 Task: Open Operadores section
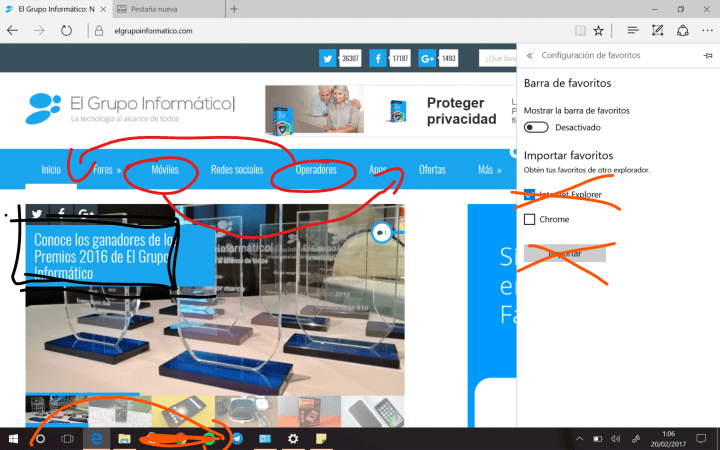coord(316,169)
